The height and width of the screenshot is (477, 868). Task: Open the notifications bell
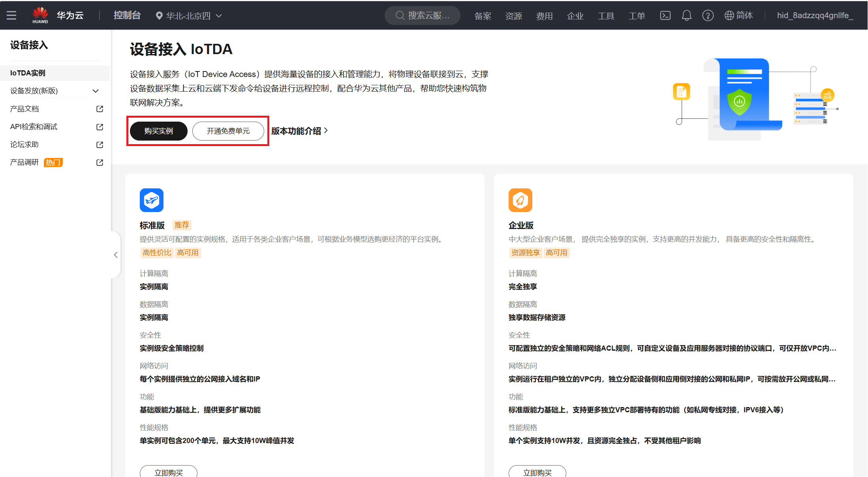coord(687,15)
